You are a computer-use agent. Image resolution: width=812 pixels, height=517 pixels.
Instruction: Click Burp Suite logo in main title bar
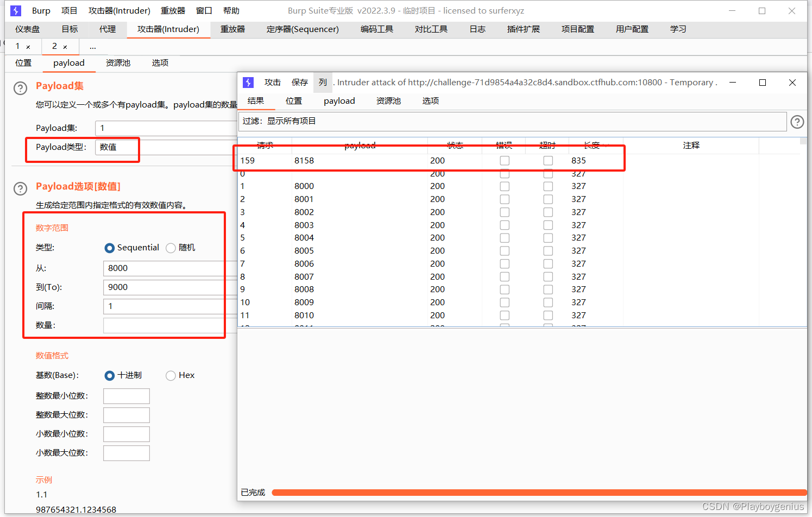click(x=16, y=11)
